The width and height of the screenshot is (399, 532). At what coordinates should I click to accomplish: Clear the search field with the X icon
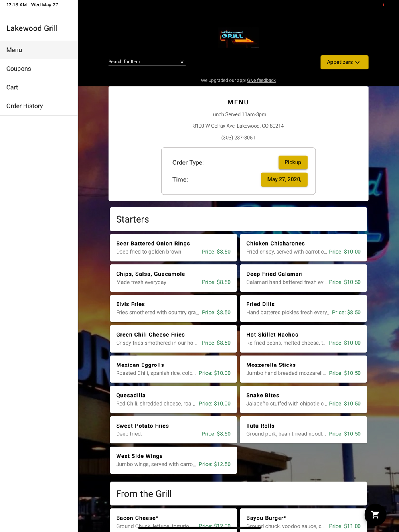tap(182, 62)
